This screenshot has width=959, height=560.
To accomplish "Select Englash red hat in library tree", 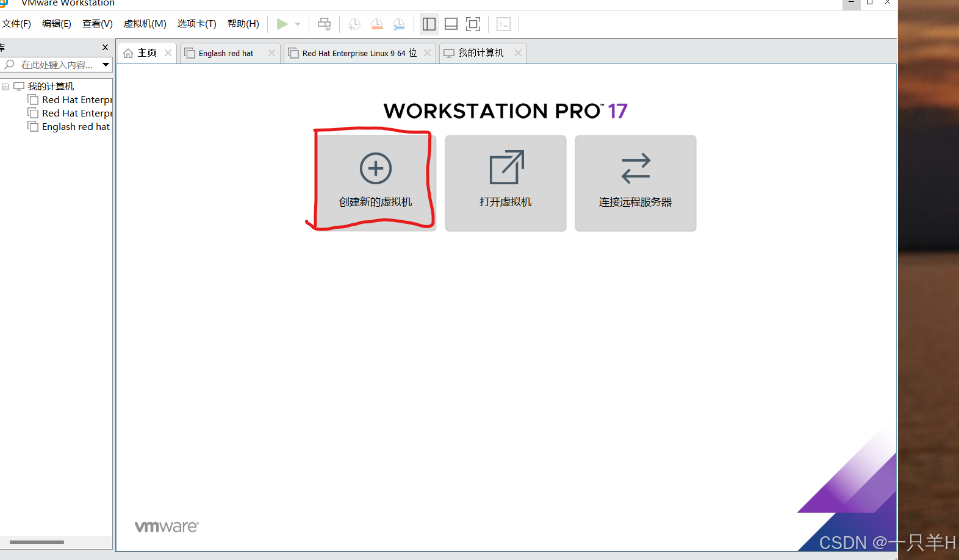I will point(76,127).
